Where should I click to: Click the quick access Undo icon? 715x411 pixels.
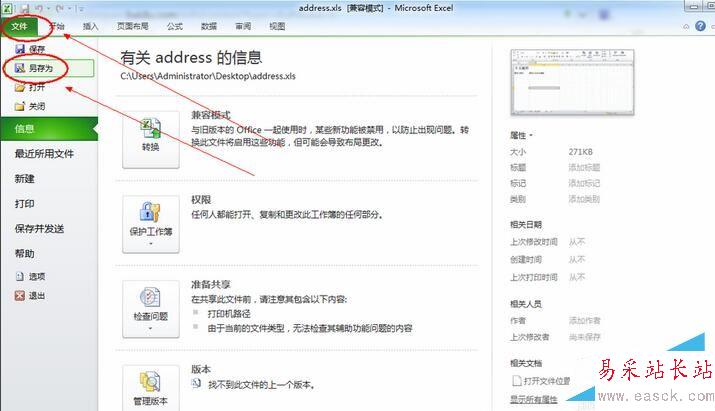[x=39, y=9]
